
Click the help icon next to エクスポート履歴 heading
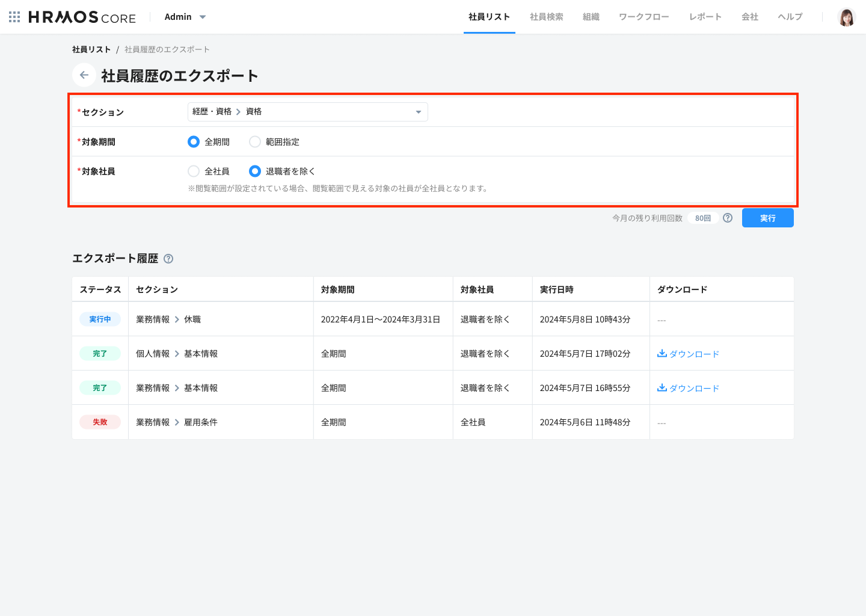(x=168, y=259)
